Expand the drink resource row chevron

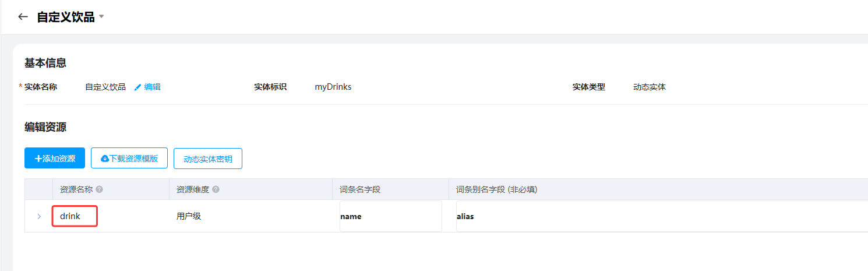(x=39, y=216)
